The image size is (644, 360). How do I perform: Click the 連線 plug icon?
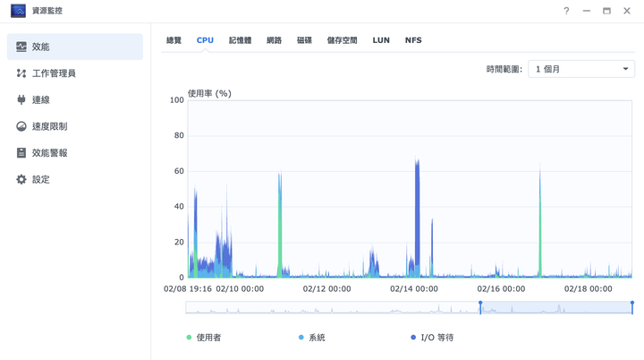click(x=21, y=99)
